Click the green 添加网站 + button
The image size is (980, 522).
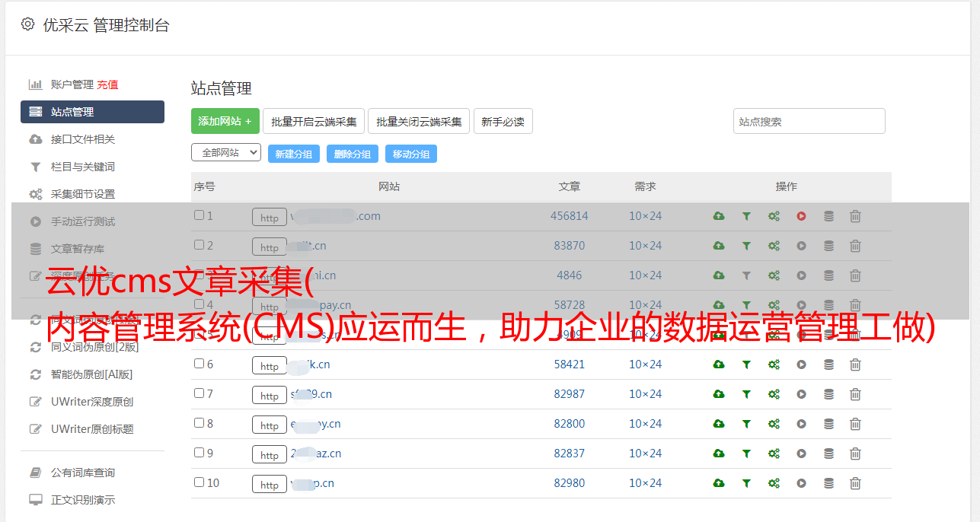click(x=225, y=121)
